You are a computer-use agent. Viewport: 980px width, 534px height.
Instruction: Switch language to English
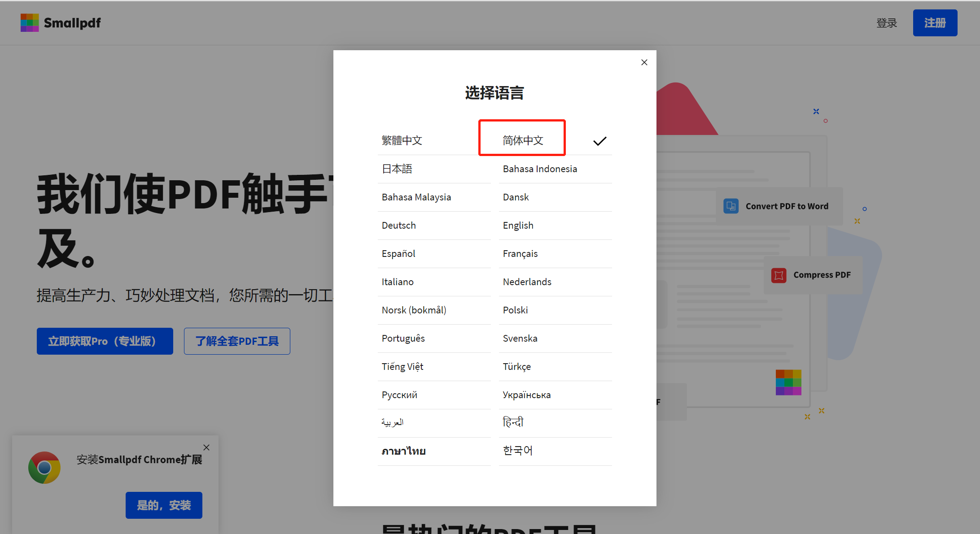518,225
